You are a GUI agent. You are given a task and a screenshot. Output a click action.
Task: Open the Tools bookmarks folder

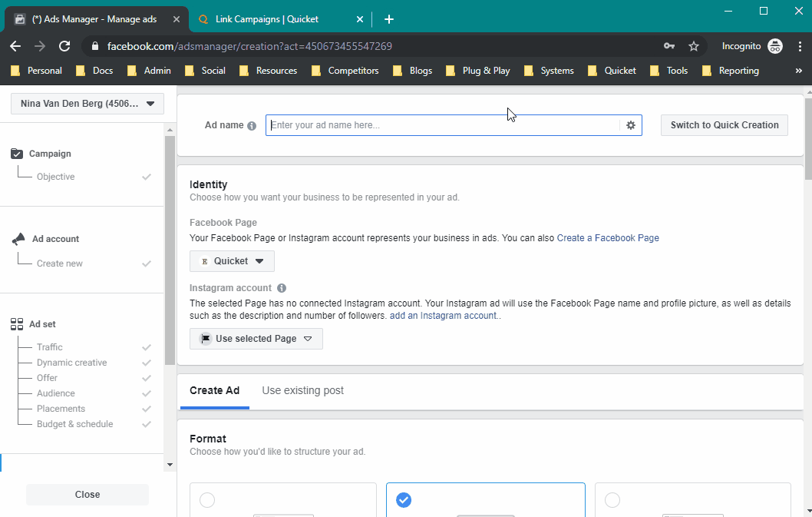pos(669,71)
